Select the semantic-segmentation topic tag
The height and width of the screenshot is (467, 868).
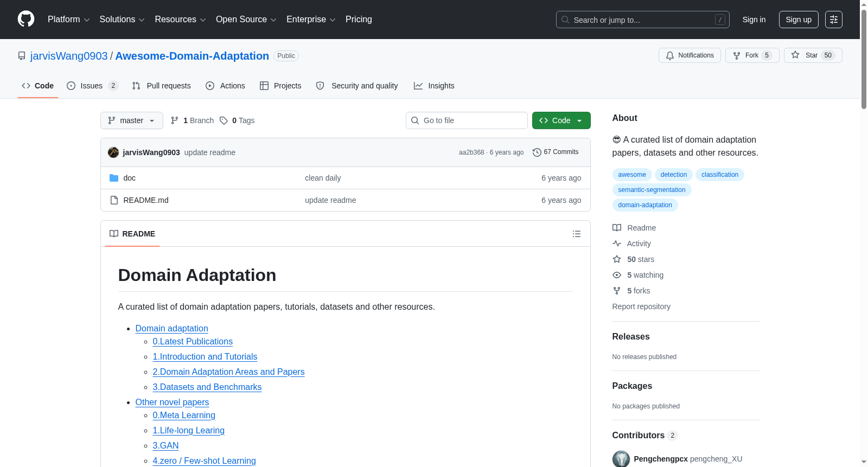[652, 190]
